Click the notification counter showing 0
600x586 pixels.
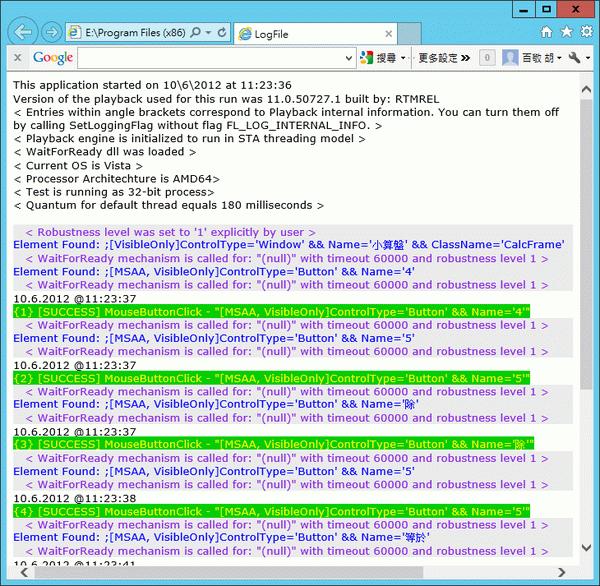(x=487, y=58)
